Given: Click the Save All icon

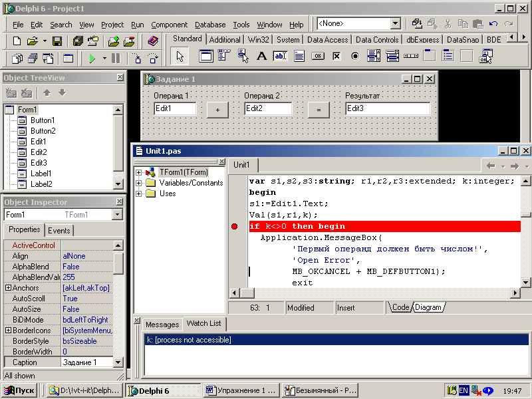Looking at the screenshot, I should [78, 41].
